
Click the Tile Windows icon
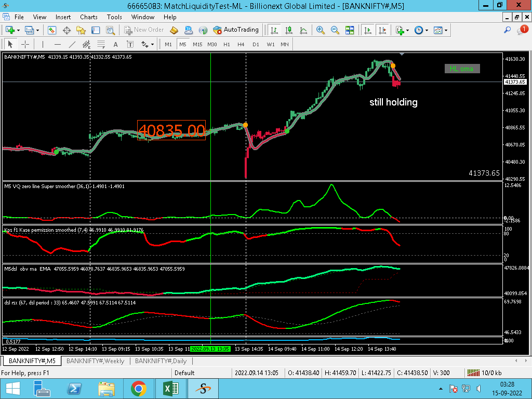[x=350, y=30]
